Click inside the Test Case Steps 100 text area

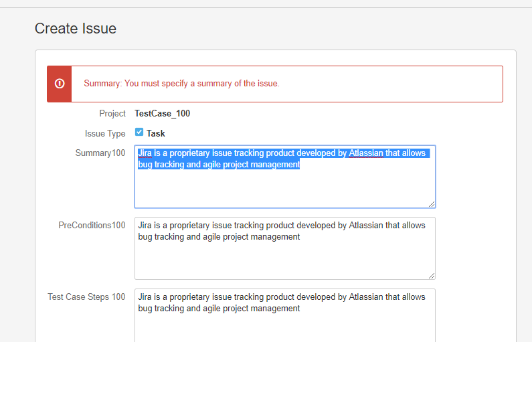pos(285,315)
